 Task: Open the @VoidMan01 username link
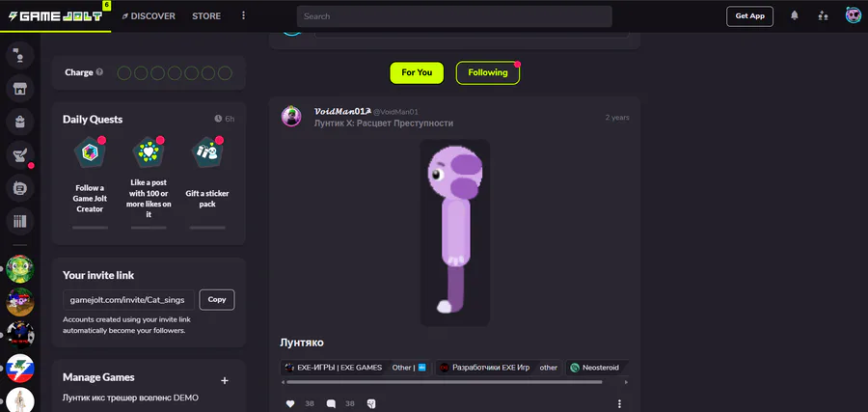395,112
